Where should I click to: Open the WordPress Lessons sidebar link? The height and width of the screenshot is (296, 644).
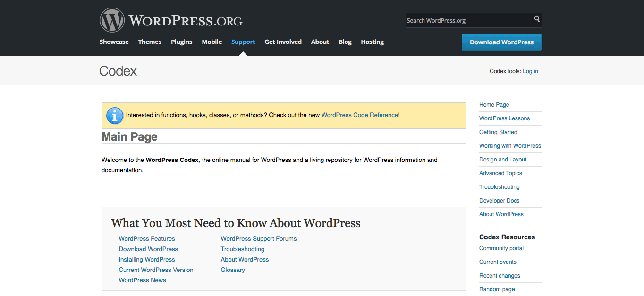point(504,118)
